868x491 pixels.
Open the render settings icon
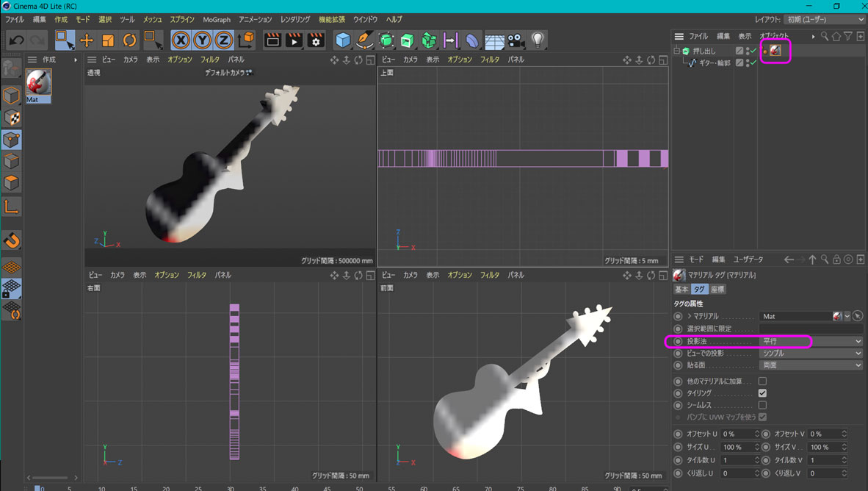point(316,40)
